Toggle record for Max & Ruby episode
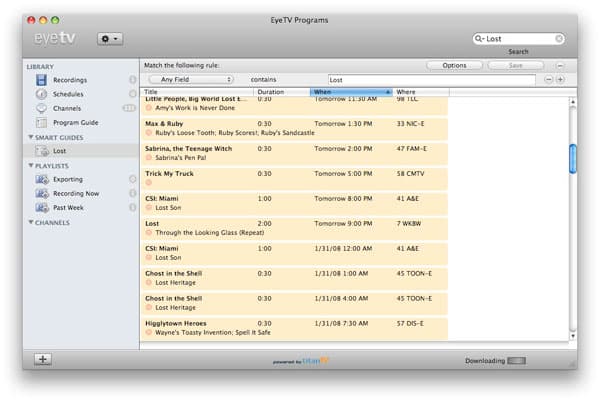 click(148, 133)
